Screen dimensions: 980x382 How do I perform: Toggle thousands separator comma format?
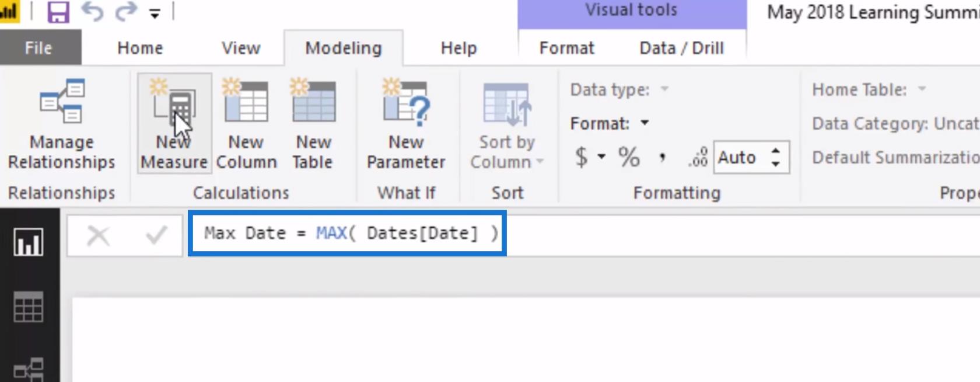click(663, 157)
